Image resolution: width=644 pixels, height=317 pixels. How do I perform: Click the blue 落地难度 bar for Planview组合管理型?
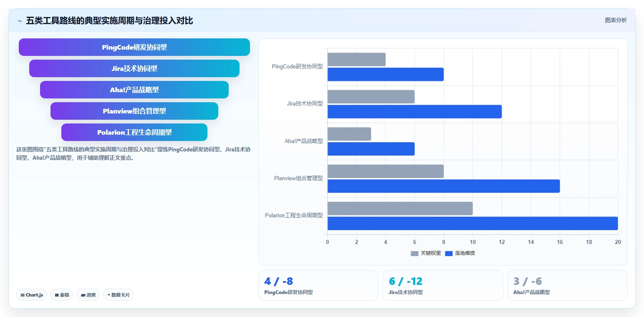point(444,186)
